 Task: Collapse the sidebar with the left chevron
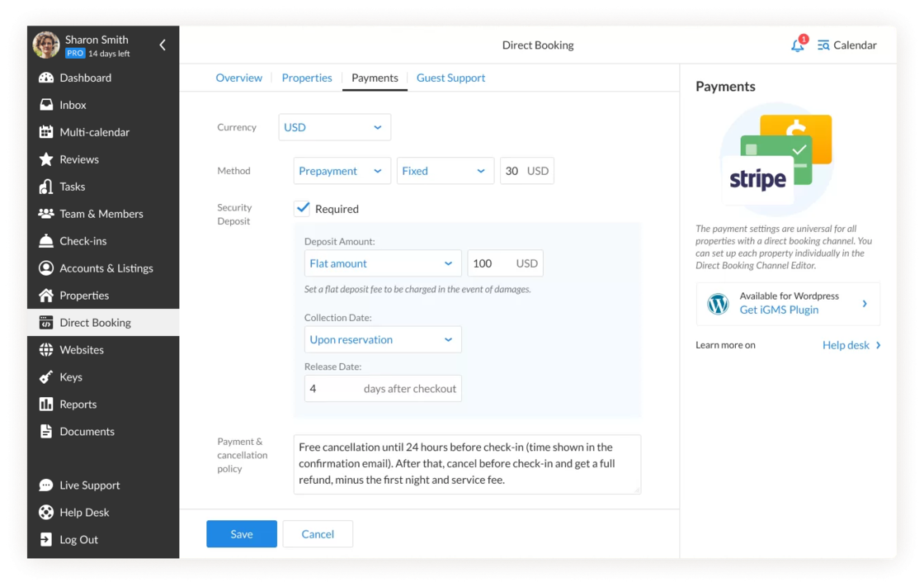pyautogui.click(x=163, y=45)
